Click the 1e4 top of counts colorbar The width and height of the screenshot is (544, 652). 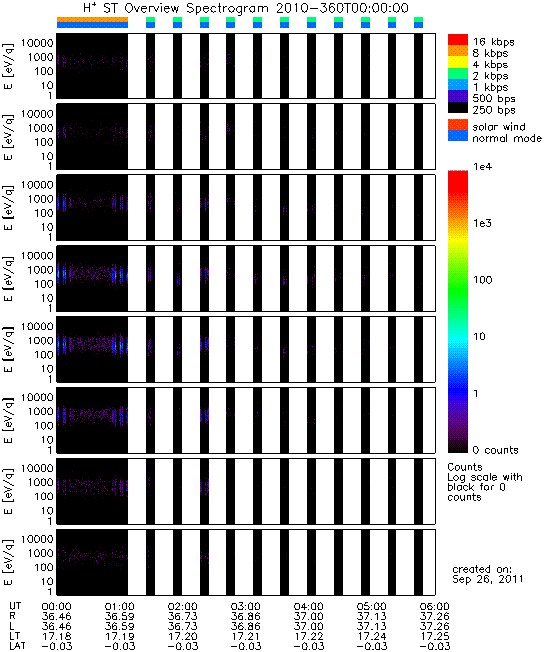click(458, 172)
